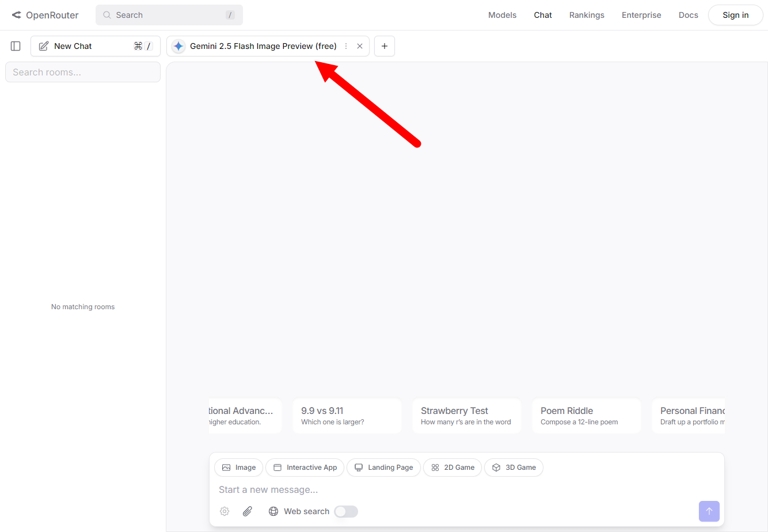
Task: Attach a file with paperclip icon
Action: coord(248,511)
